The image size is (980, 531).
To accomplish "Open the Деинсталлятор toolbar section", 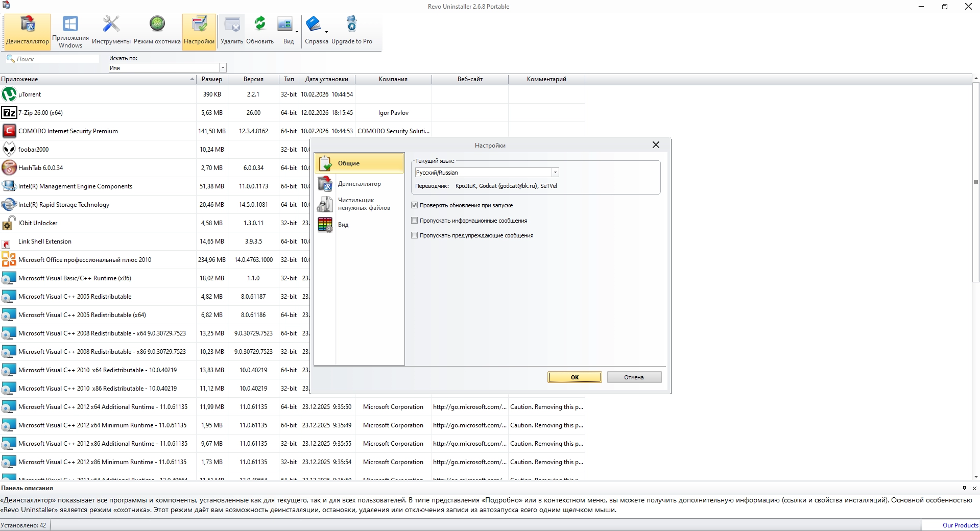I will pyautogui.click(x=28, y=32).
